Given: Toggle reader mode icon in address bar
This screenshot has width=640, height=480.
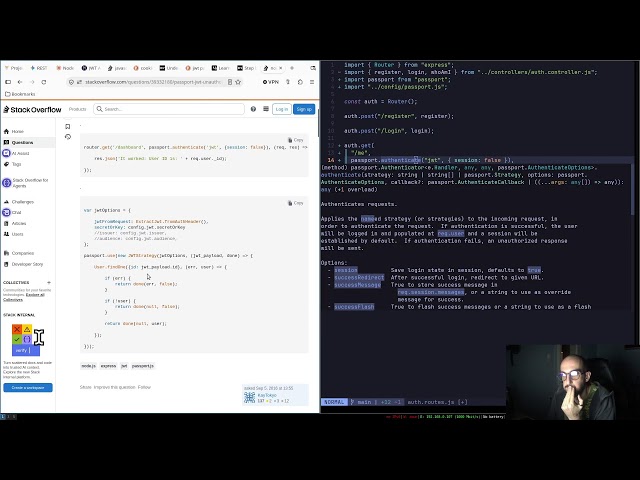Looking at the screenshot, I should (x=230, y=82).
